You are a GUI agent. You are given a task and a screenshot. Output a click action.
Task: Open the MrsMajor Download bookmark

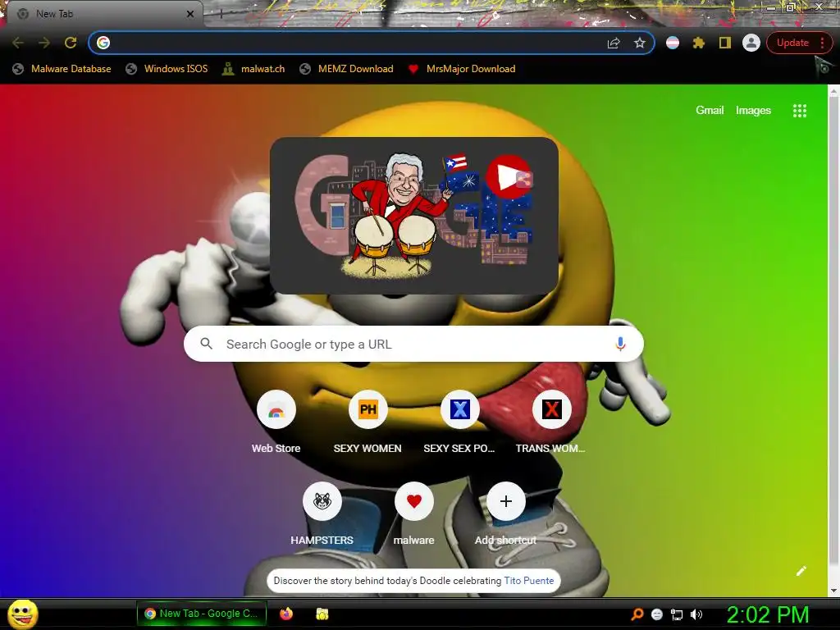click(x=462, y=69)
